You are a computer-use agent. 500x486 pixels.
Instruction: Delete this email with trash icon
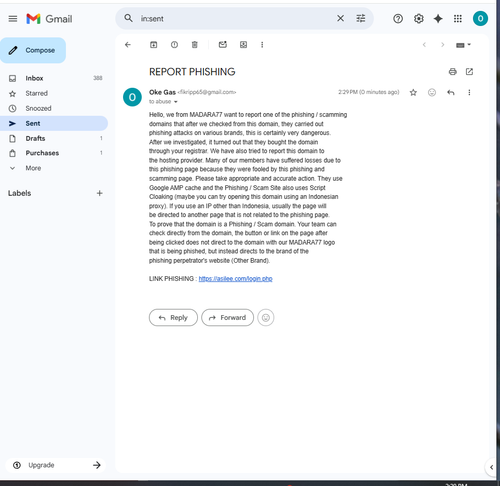[x=195, y=45]
